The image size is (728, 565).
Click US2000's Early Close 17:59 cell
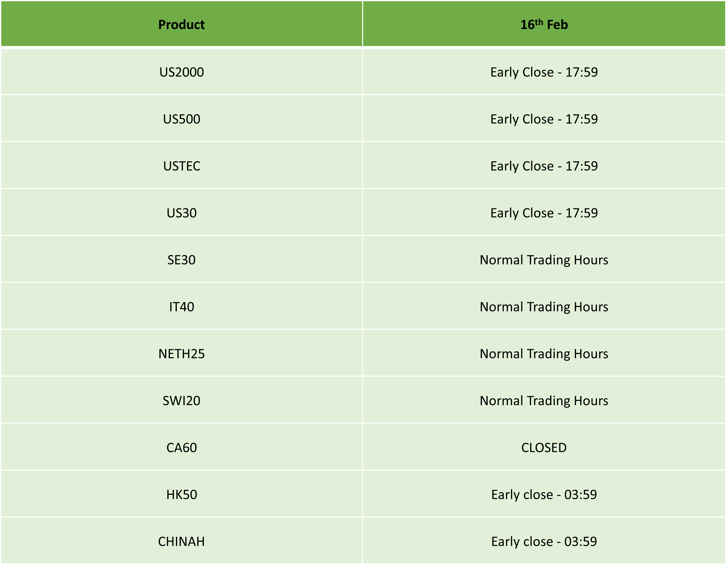pyautogui.click(x=544, y=72)
